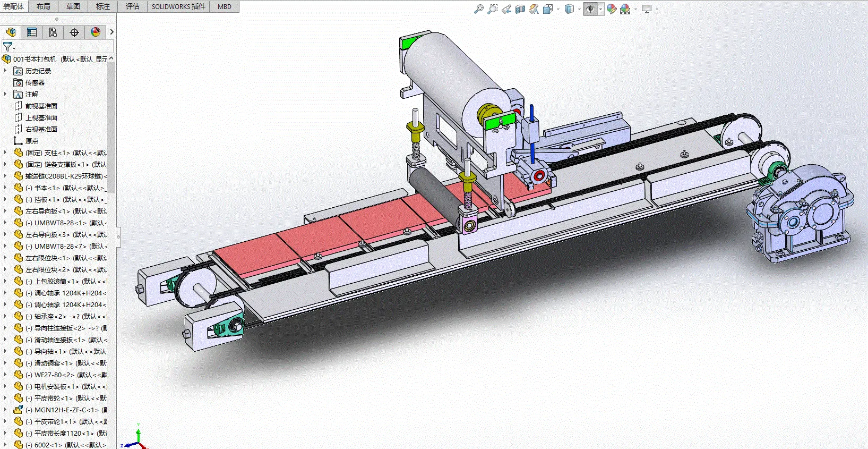Open the View Orientation dropdown arrow
The image size is (868, 449).
tap(558, 9)
